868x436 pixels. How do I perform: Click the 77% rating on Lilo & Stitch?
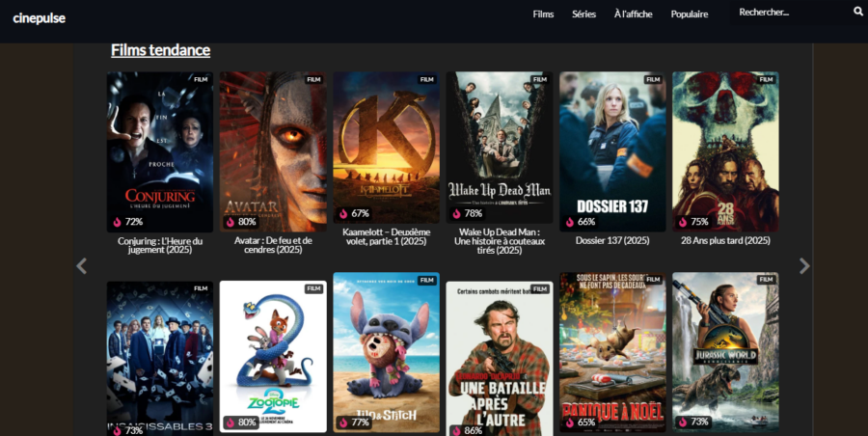coord(361,422)
